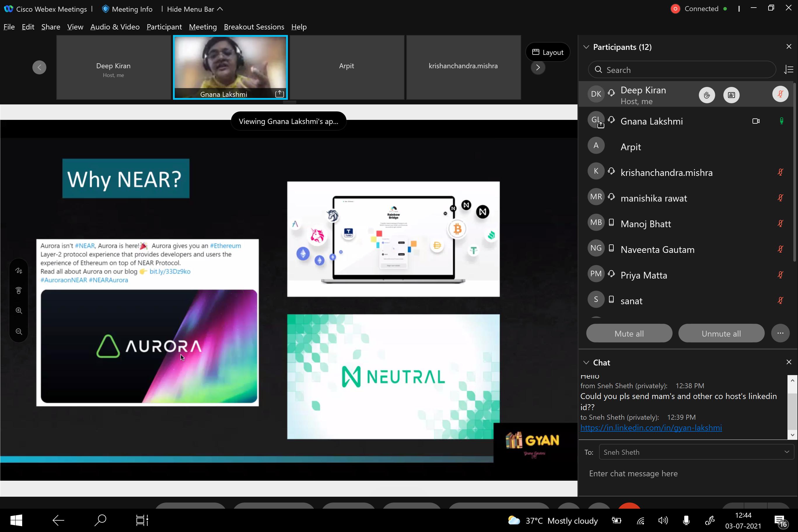Image resolution: width=798 pixels, height=532 pixels.
Task: Open the Participant menu
Action: pos(164,27)
